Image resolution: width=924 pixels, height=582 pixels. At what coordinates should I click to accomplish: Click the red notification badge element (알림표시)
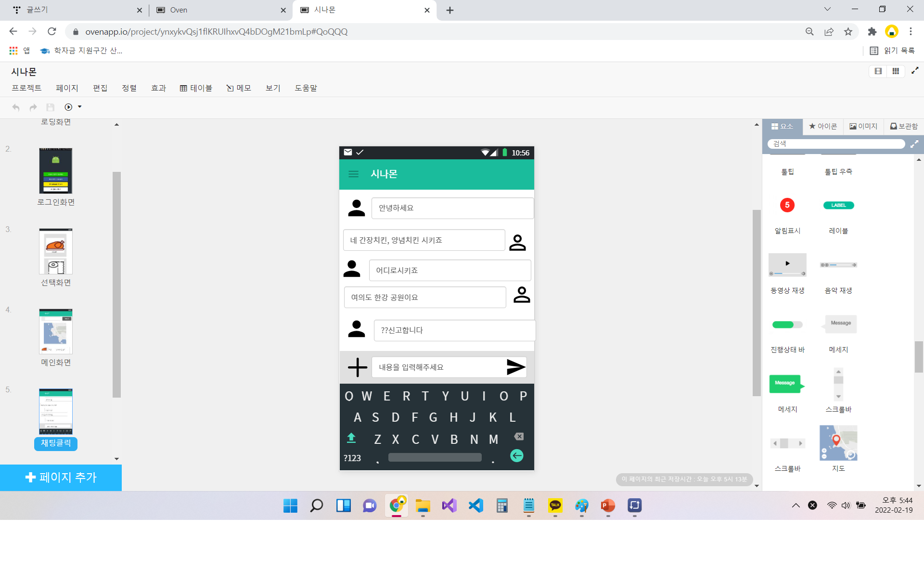(787, 206)
